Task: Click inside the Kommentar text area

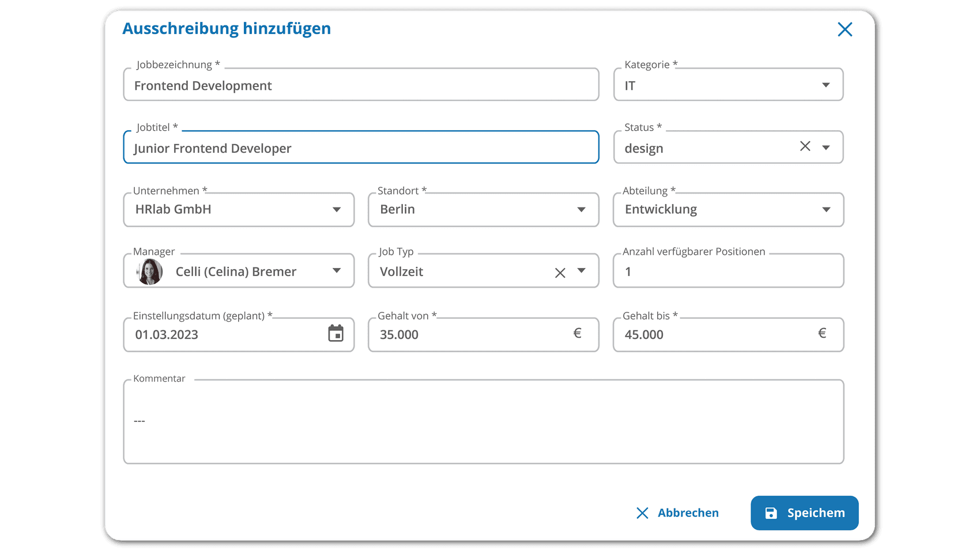Action: (483, 421)
